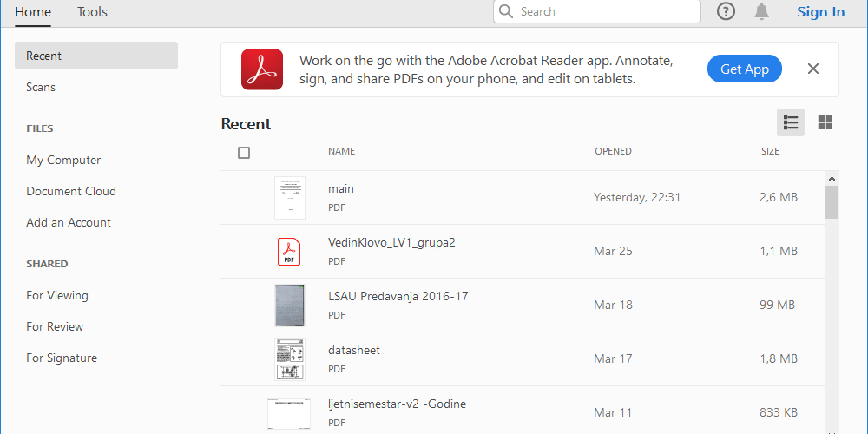Switch to thumbnail grid view icon
Image resolution: width=868 pixels, height=434 pixels.
tap(825, 122)
